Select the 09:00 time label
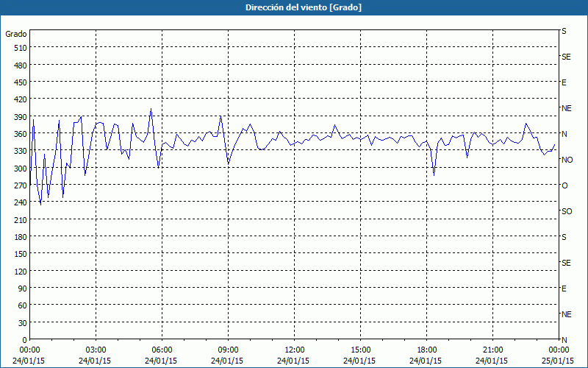588x368 pixels. pos(228,350)
